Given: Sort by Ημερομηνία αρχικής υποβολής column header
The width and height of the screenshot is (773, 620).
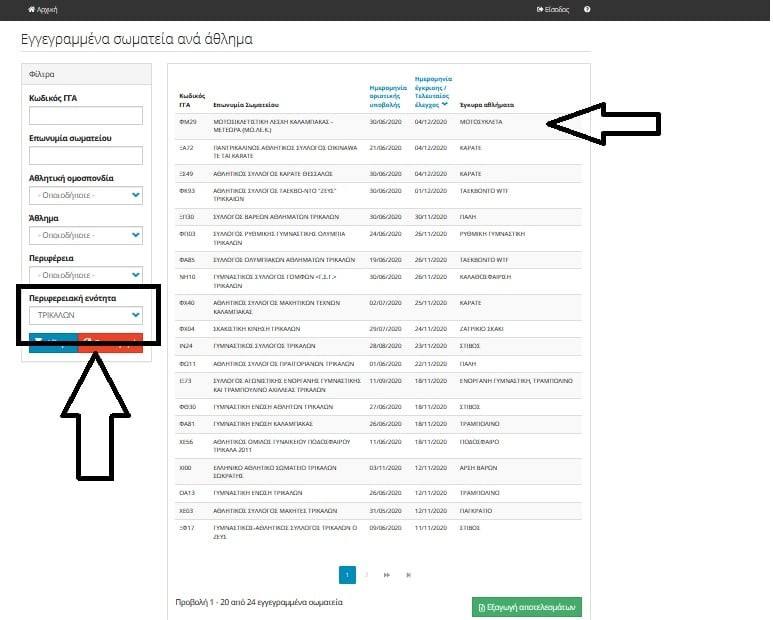Looking at the screenshot, I should 387,94.
